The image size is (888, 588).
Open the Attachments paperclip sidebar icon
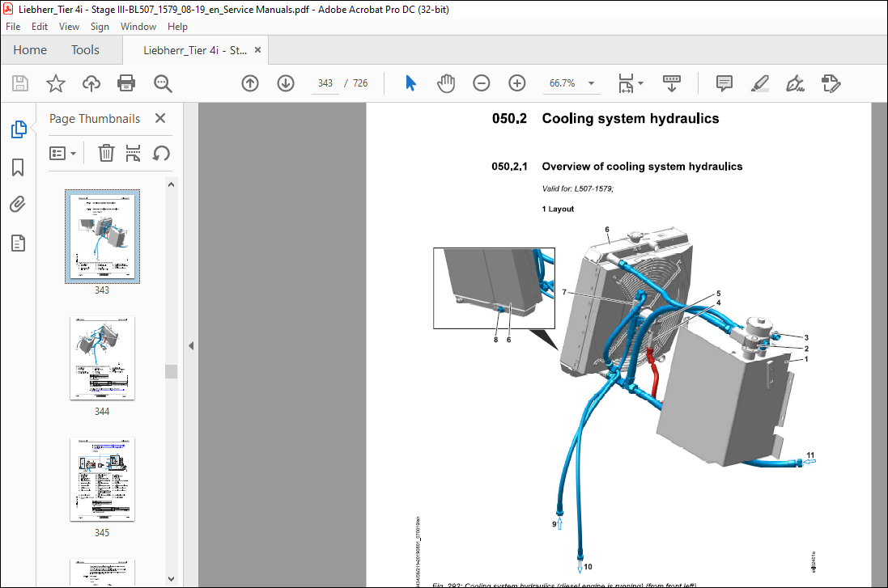[18, 205]
